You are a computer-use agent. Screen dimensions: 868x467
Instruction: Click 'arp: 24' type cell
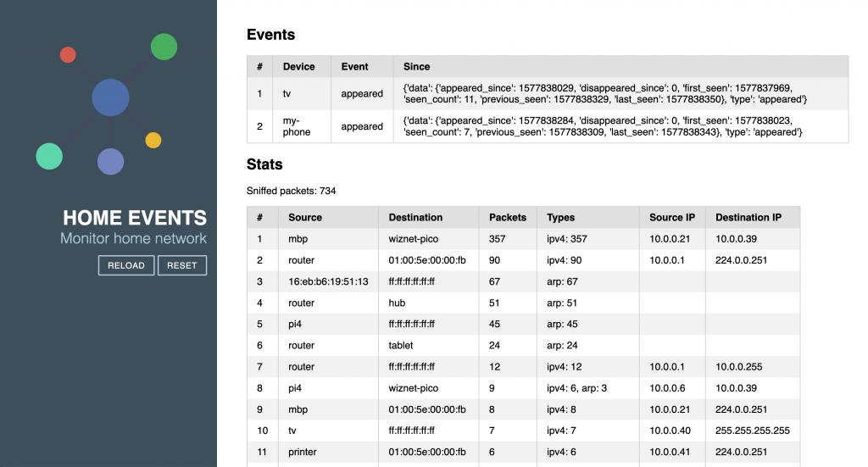pyautogui.click(x=562, y=345)
